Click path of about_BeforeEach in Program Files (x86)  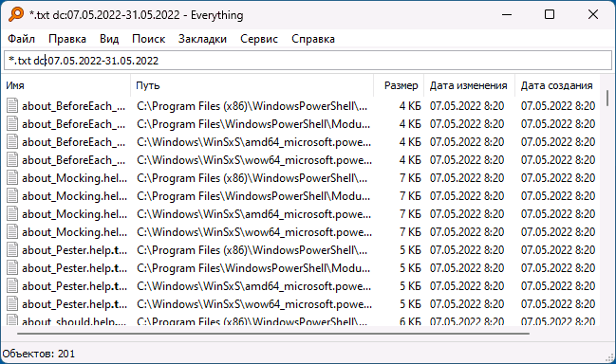pyautogui.click(x=252, y=106)
